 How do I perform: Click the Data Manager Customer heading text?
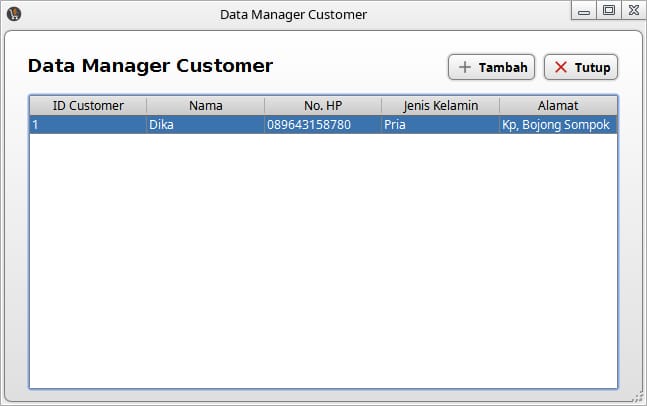pyautogui.click(x=150, y=66)
